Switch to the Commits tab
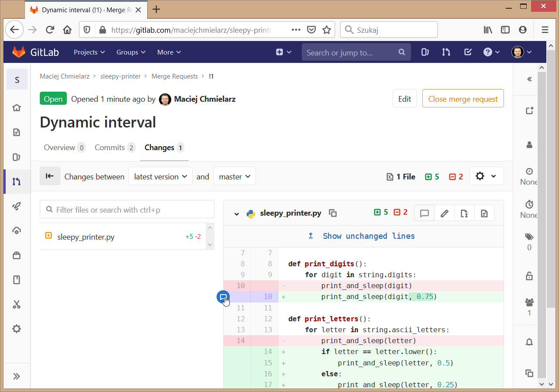559x392 pixels. [x=110, y=148]
